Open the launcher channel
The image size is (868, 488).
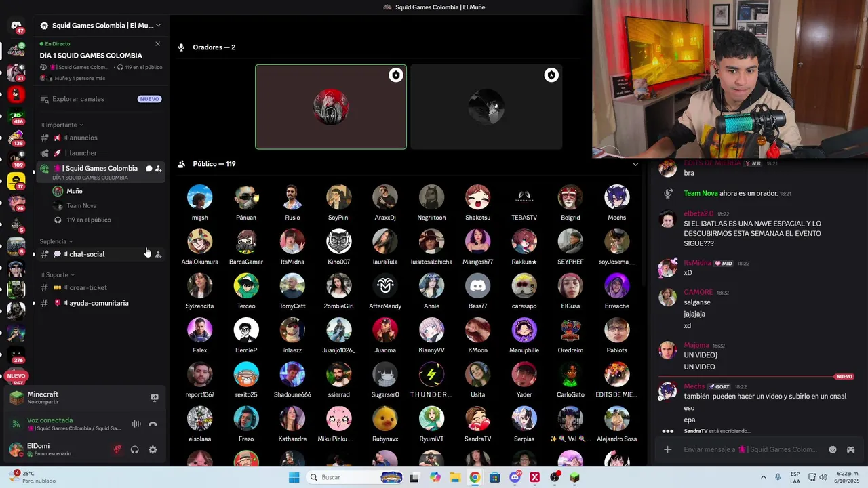pos(101,153)
